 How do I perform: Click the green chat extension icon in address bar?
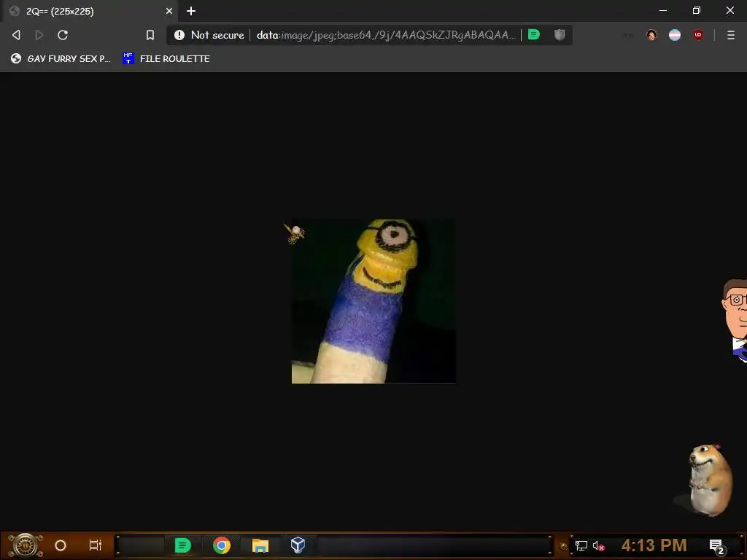tap(534, 34)
